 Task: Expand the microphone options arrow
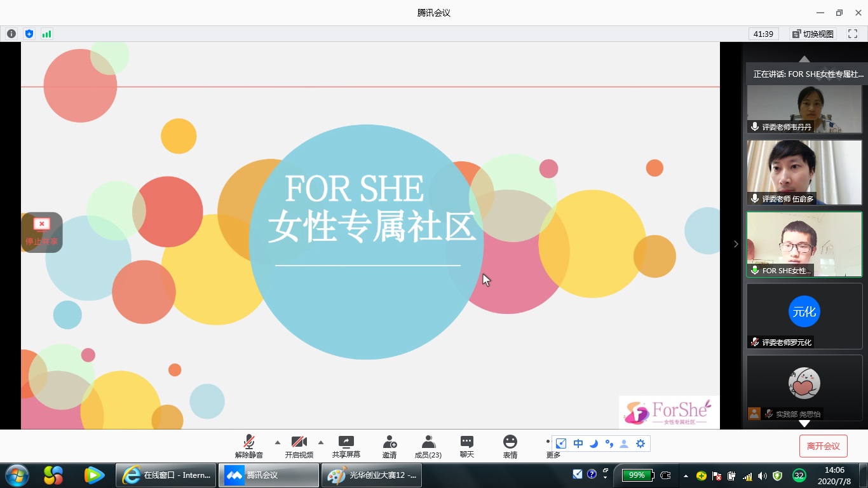(x=277, y=442)
